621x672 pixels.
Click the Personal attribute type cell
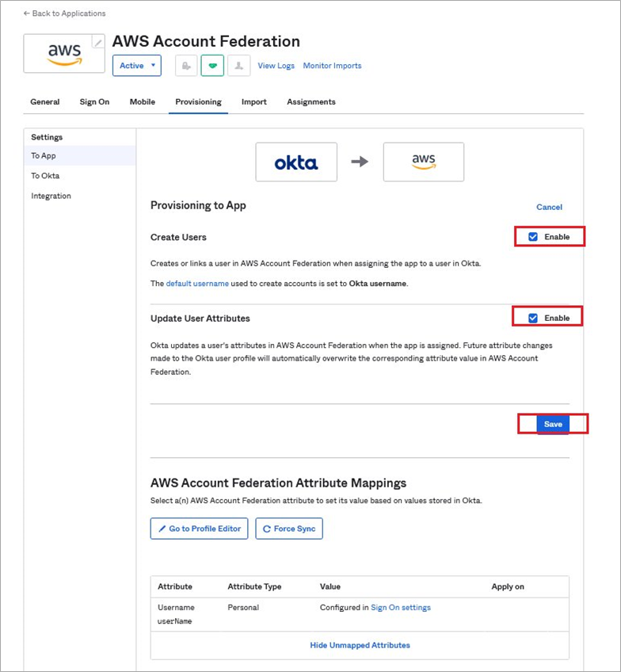pyautogui.click(x=243, y=607)
